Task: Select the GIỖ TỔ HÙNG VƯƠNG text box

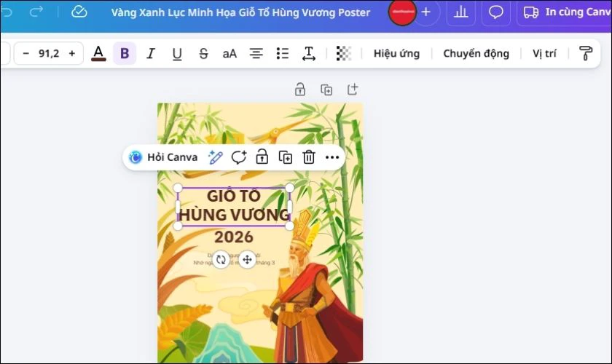Action: point(234,206)
